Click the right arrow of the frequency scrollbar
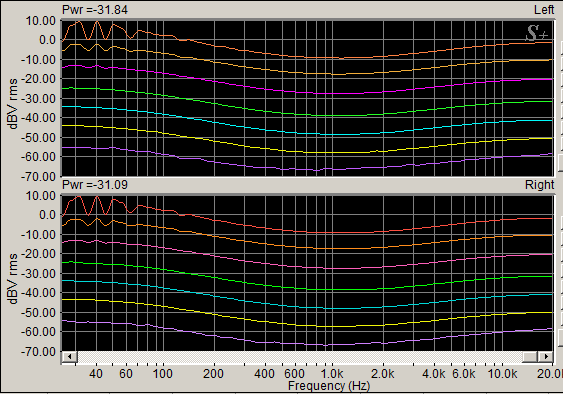This screenshot has height=394, width=563. [x=546, y=357]
